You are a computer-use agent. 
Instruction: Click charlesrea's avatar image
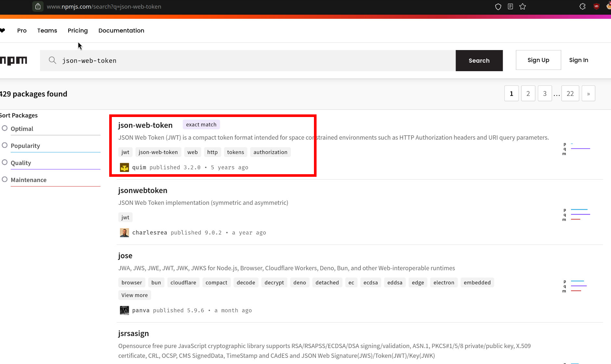124,233
